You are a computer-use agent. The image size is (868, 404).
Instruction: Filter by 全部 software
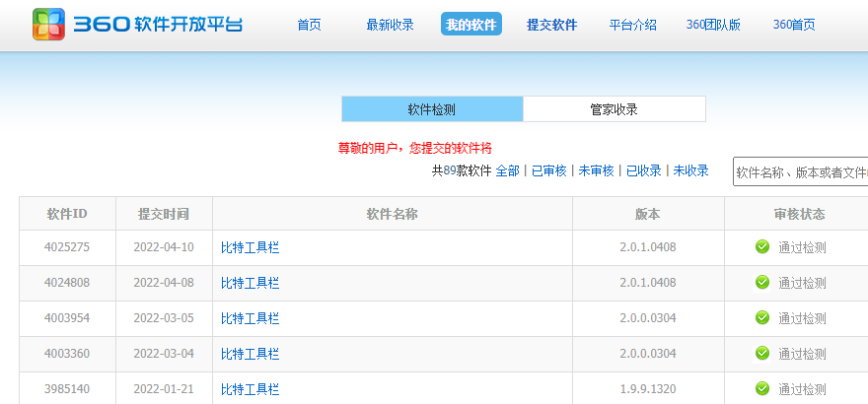507,170
